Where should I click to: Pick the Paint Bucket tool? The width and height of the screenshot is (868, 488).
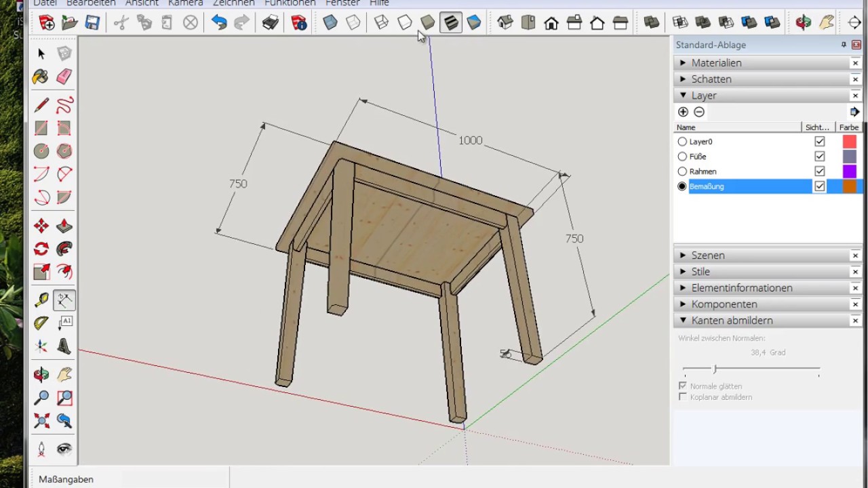41,77
